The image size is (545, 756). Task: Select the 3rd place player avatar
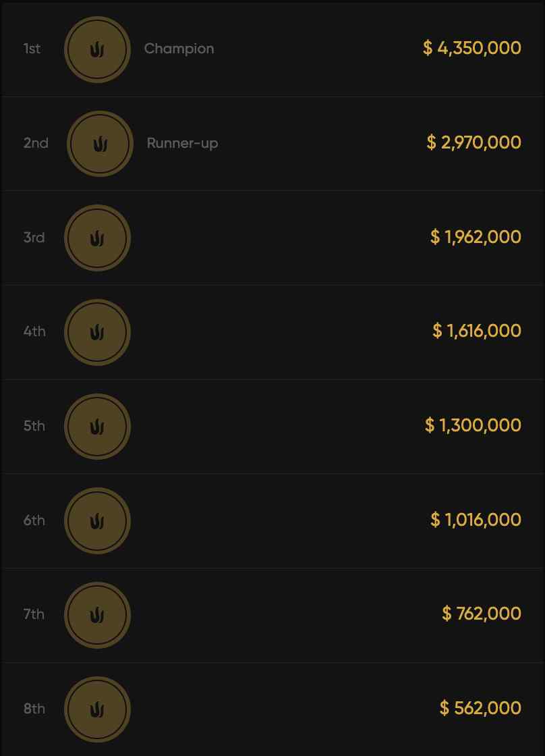tap(97, 238)
